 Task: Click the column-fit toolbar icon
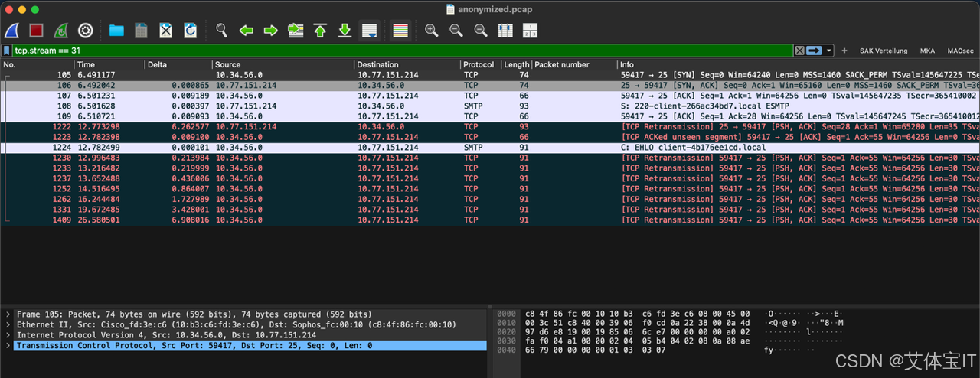pos(505,31)
